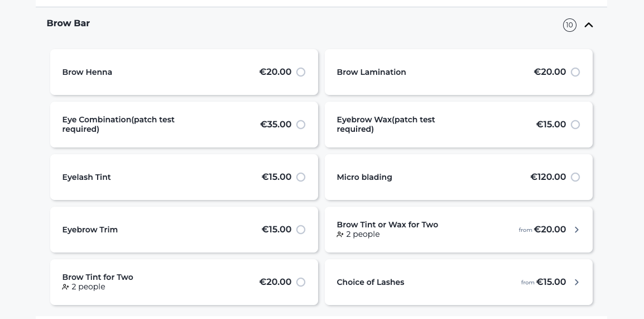Collapse the Brow Bar section chevron
Image resolution: width=644 pixels, height=319 pixels.
(x=589, y=25)
